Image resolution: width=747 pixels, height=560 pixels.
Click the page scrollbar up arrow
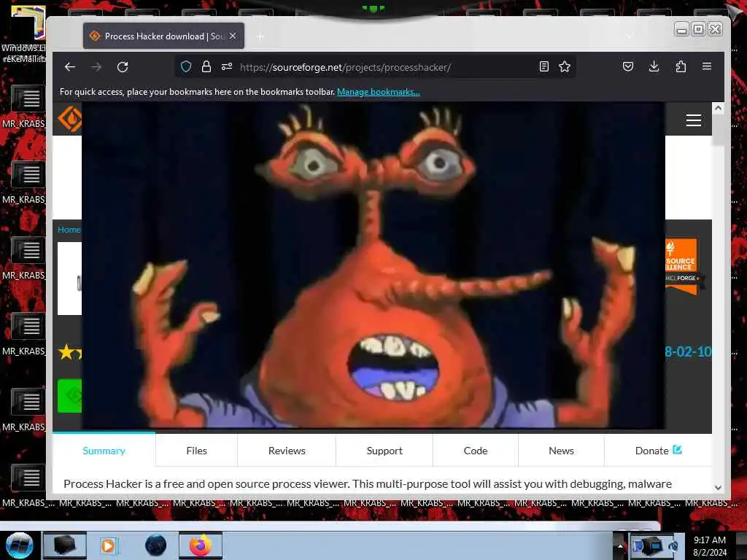[718, 108]
